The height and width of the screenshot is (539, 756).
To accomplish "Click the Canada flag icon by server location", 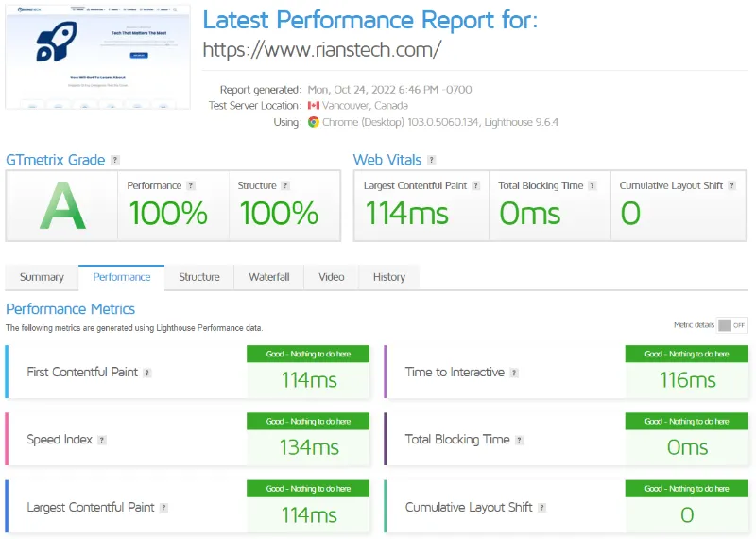I will (x=314, y=106).
